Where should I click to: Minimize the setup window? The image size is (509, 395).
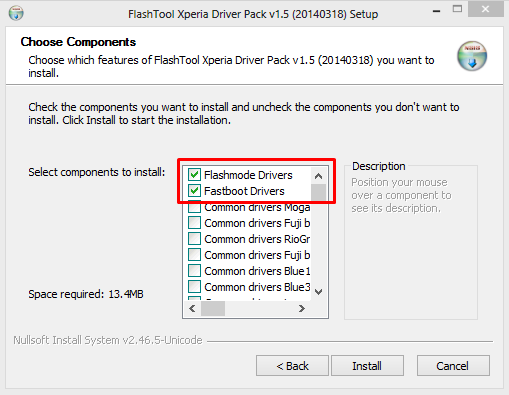point(437,11)
